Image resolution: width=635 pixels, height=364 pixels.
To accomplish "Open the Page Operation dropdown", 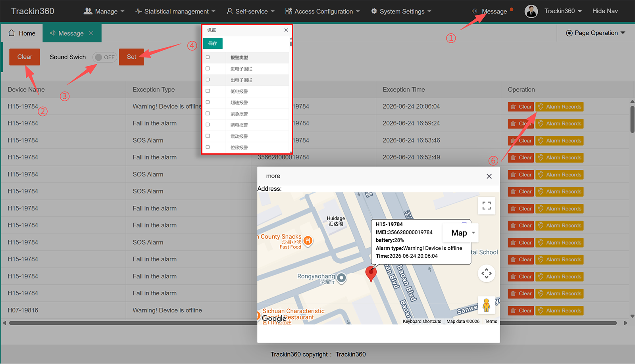I will coord(595,33).
